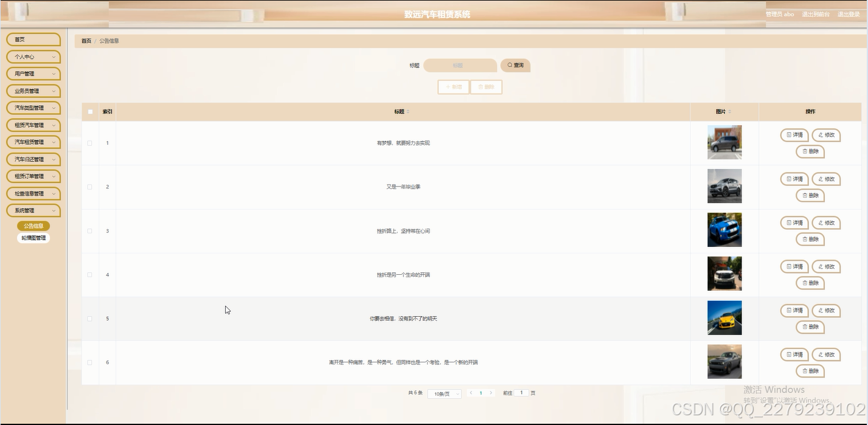Screen dimensions: 868x425
Task: Go to 首页 via the breadcrumb link
Action: (85, 40)
